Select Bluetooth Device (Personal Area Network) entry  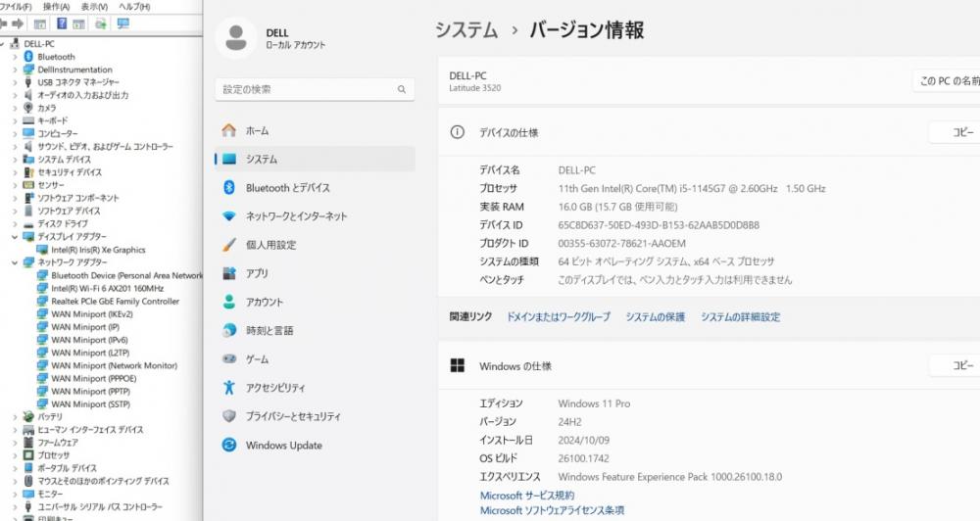[x=126, y=275]
